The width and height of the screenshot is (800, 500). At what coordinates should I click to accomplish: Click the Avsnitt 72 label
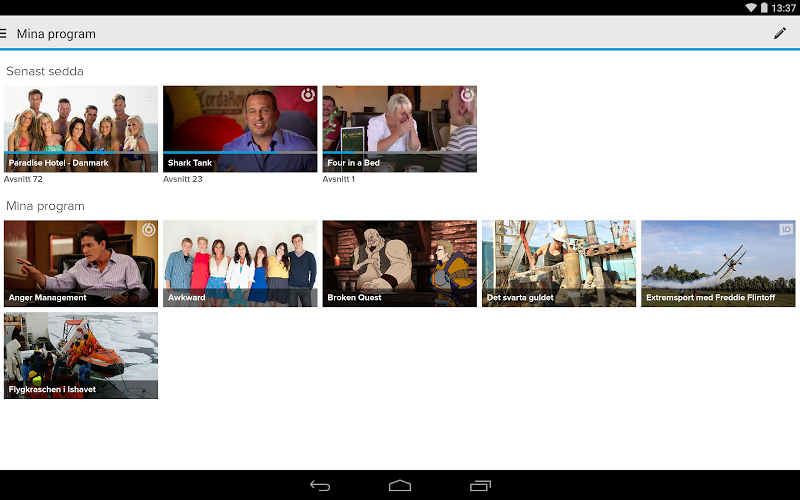click(x=23, y=179)
